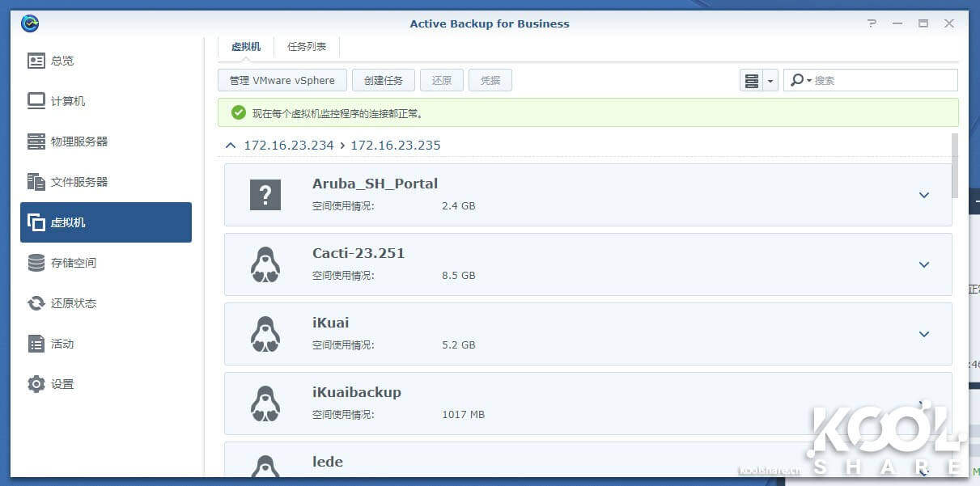Open Restore Status (还原状态) icon
This screenshot has width=980, height=486.
point(36,303)
